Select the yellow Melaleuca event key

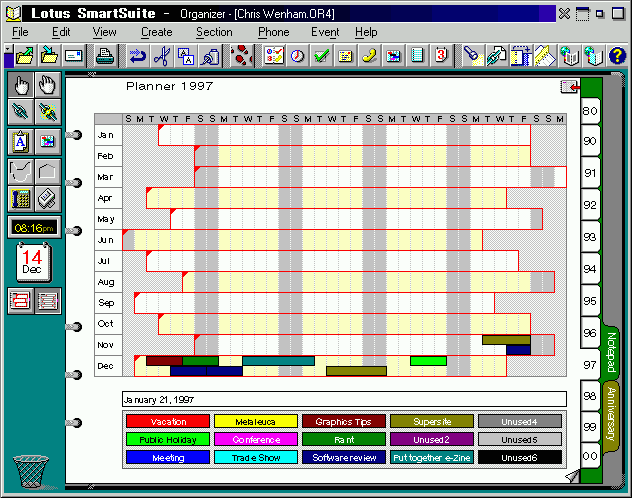[x=256, y=421]
